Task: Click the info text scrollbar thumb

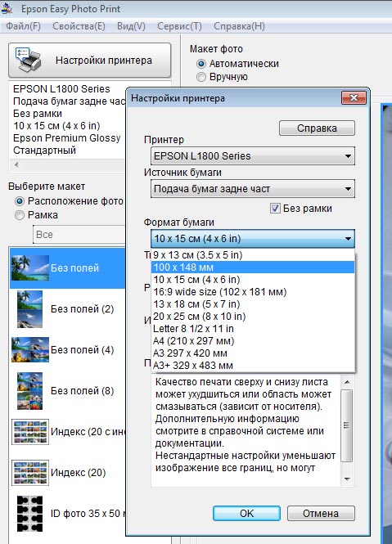Action: pyautogui.click(x=346, y=425)
